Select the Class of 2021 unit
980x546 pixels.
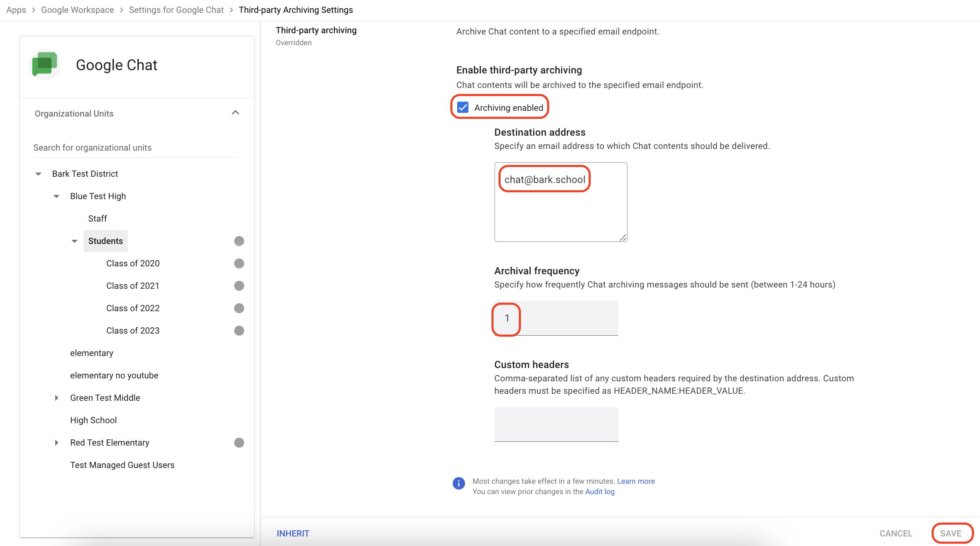(133, 286)
